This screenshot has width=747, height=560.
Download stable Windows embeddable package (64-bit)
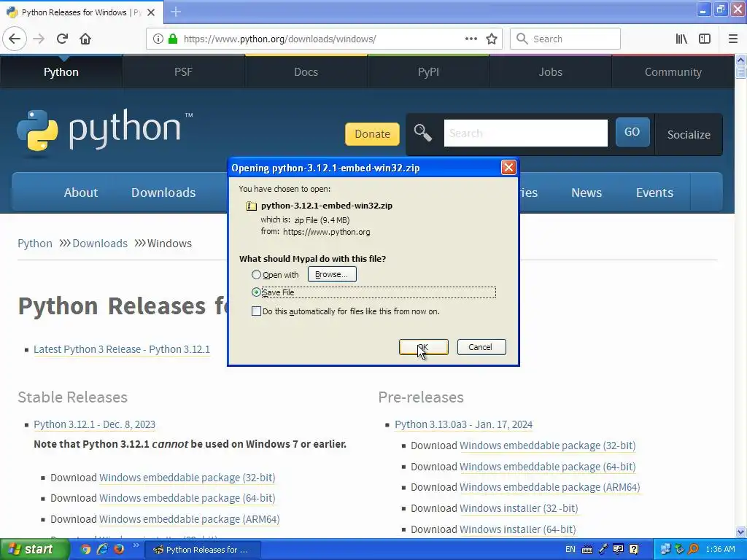[187, 498]
